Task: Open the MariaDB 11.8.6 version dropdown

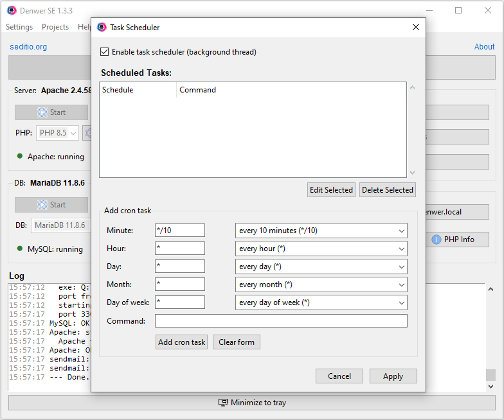Action: tap(61, 225)
